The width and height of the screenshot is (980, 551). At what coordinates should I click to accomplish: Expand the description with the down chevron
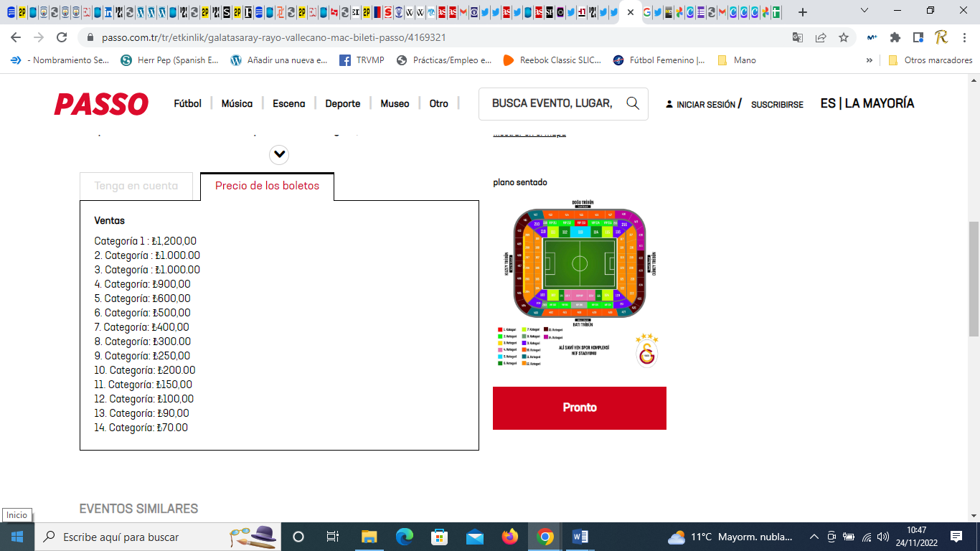tap(279, 154)
